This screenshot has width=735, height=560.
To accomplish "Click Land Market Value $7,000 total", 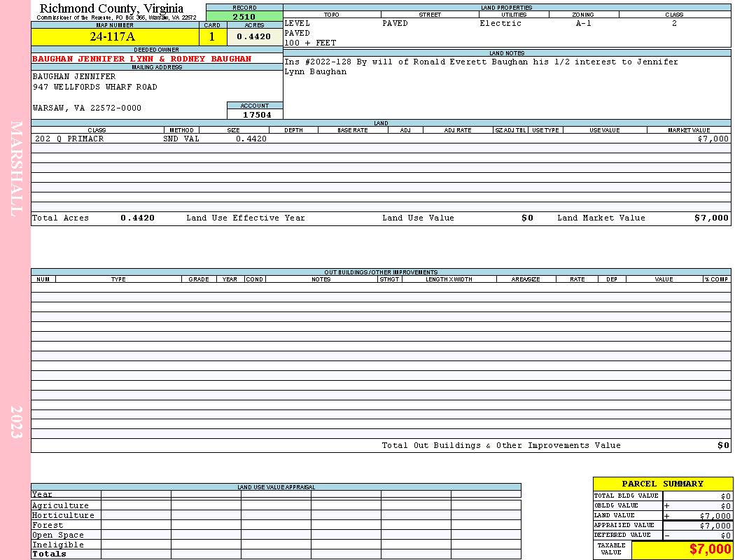I will point(711,218).
